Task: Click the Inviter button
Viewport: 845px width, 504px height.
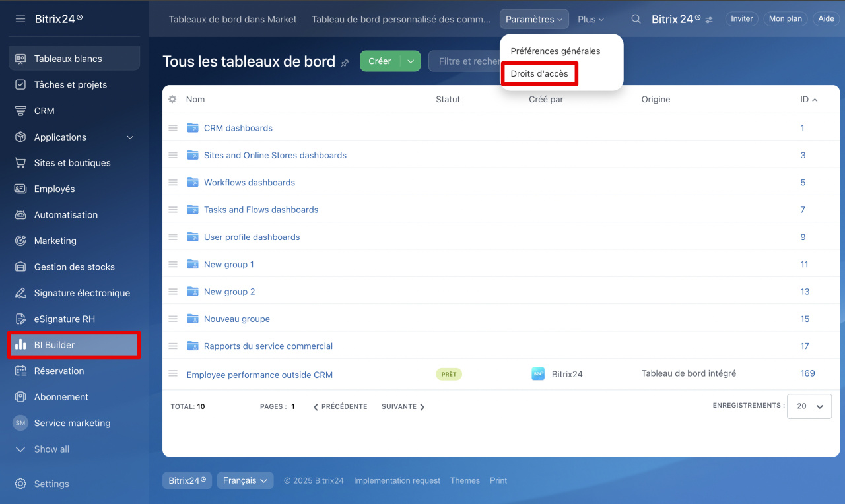Action: tap(742, 19)
